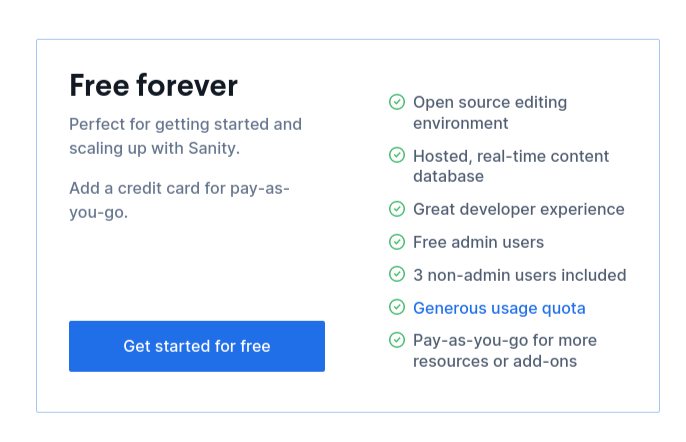Click checkmark icon beside "3 non-admin users included"

coord(397,275)
